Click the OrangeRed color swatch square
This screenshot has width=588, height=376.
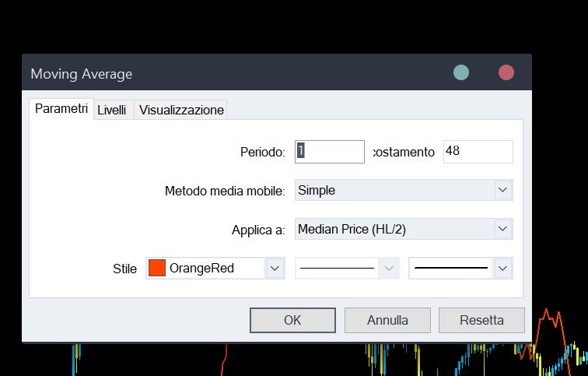(x=157, y=269)
